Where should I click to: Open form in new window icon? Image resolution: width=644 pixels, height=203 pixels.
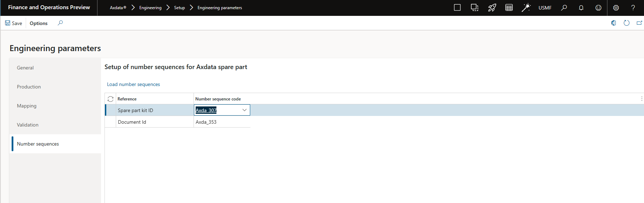point(639,23)
